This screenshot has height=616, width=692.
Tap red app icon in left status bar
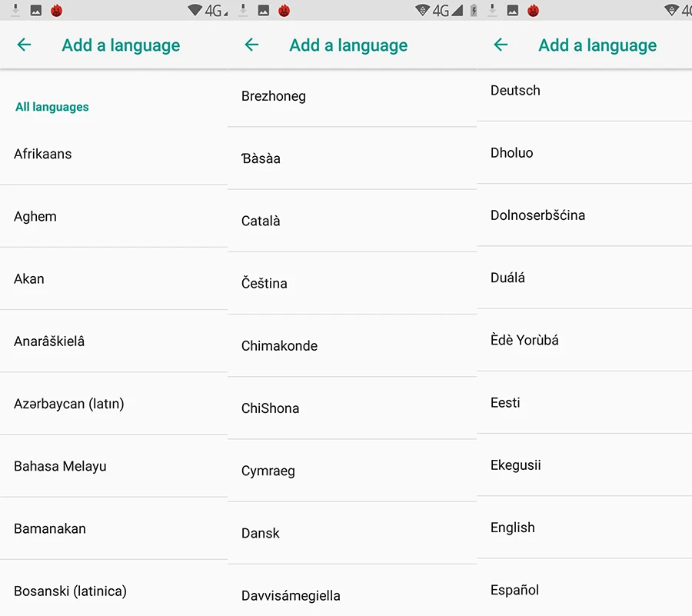point(56,10)
